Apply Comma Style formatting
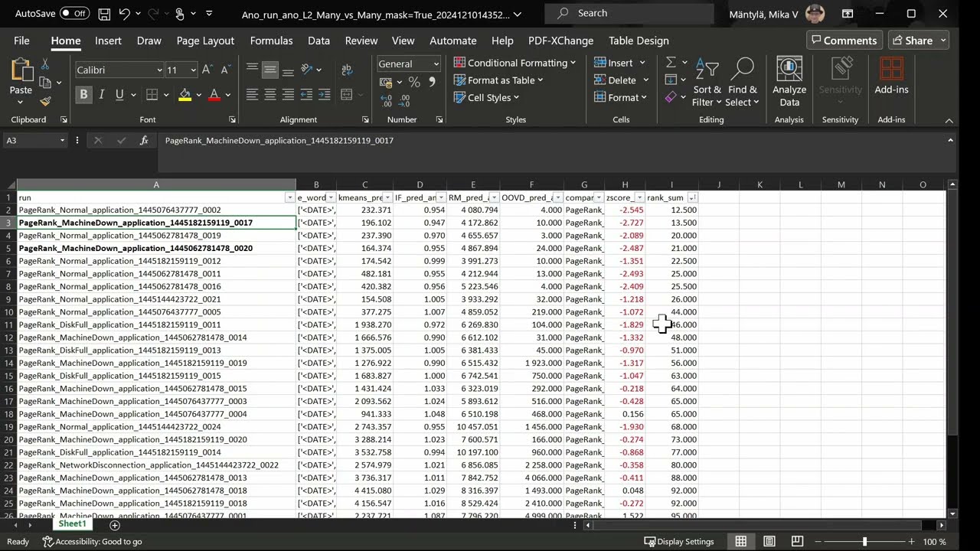Screen dimensions: 980x551 click(x=432, y=82)
